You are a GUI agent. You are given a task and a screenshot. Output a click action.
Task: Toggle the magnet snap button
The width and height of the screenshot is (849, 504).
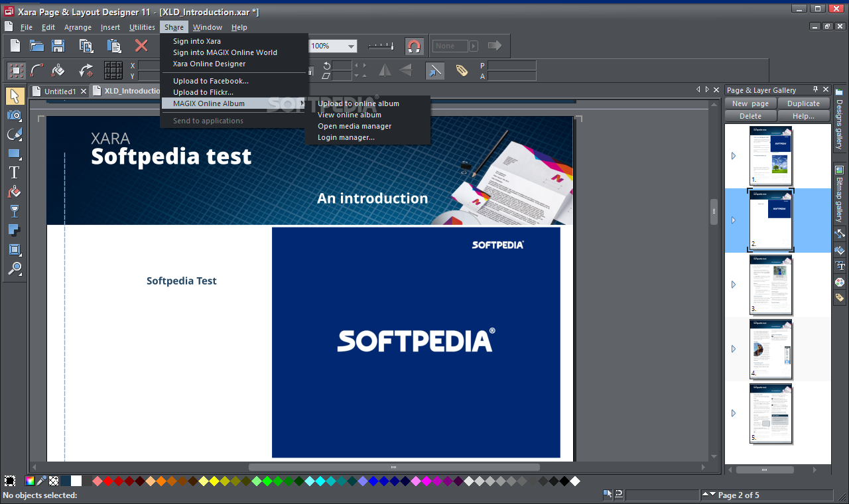tap(414, 46)
